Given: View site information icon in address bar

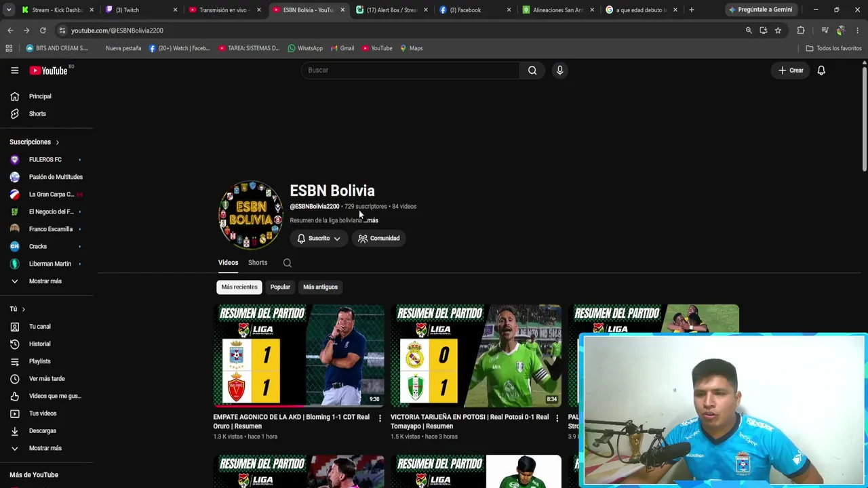Looking at the screenshot, I should (62, 30).
